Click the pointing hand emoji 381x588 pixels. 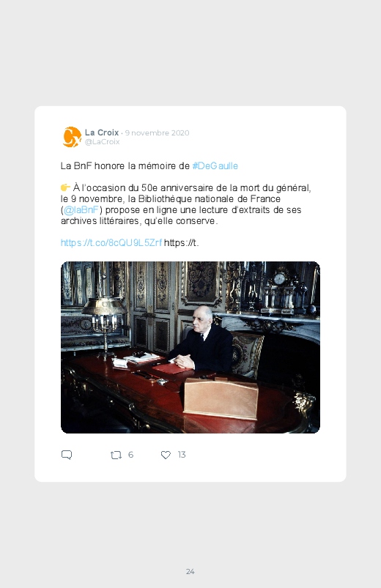(65, 187)
